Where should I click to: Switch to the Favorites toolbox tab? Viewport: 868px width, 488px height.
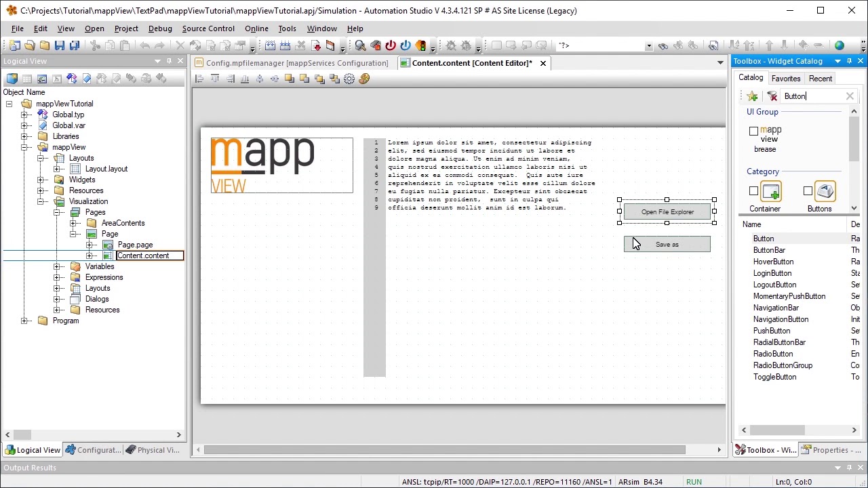(x=785, y=79)
